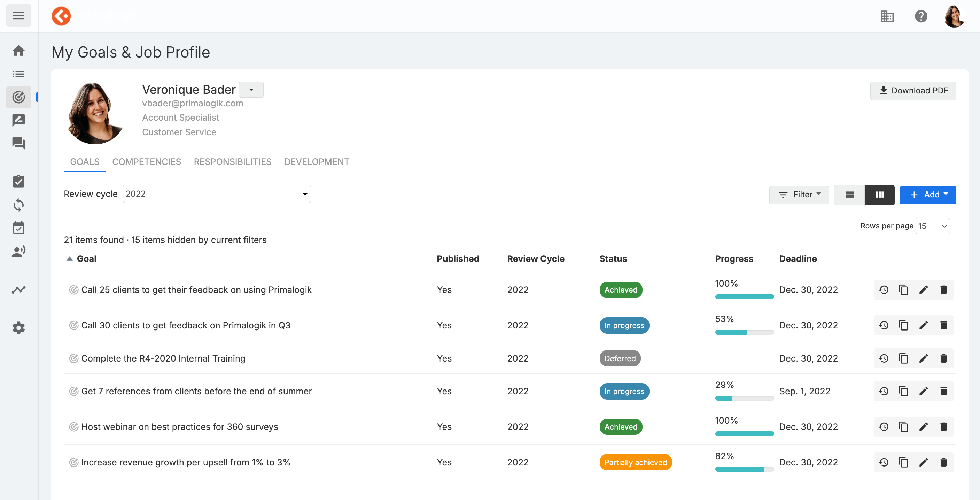This screenshot has height=500, width=980.
Task: Duplicate the Complete R4-2020 Internal Training goal
Action: (x=903, y=358)
